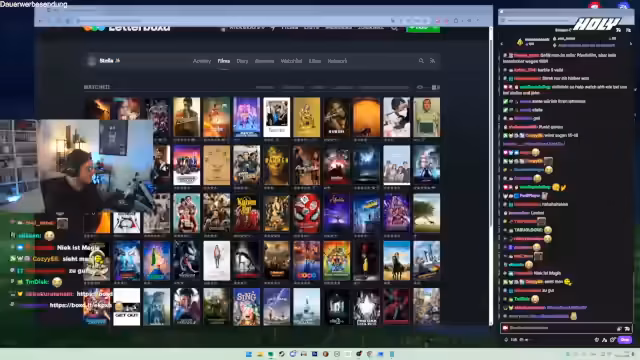
Task: Open chat settings gear below the input
Action: (597, 340)
